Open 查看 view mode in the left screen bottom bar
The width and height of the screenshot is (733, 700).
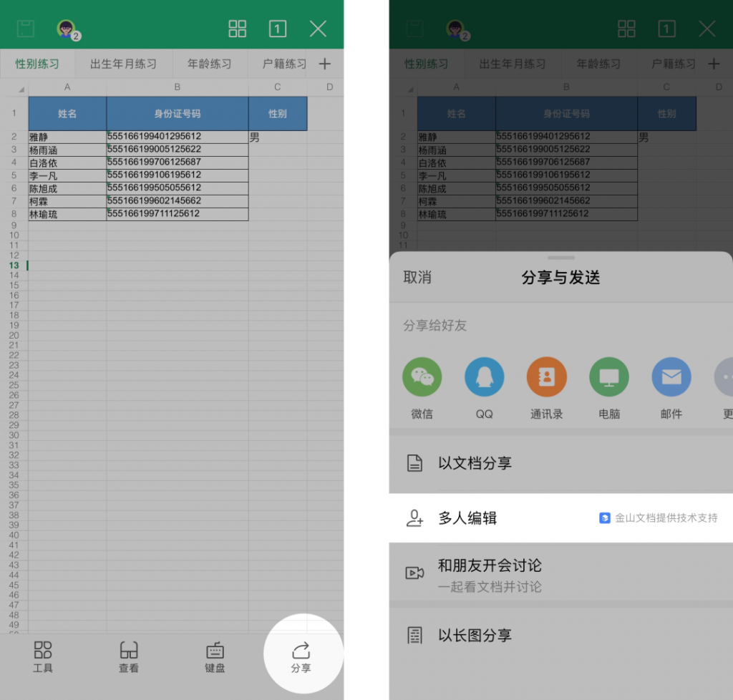pos(129,656)
